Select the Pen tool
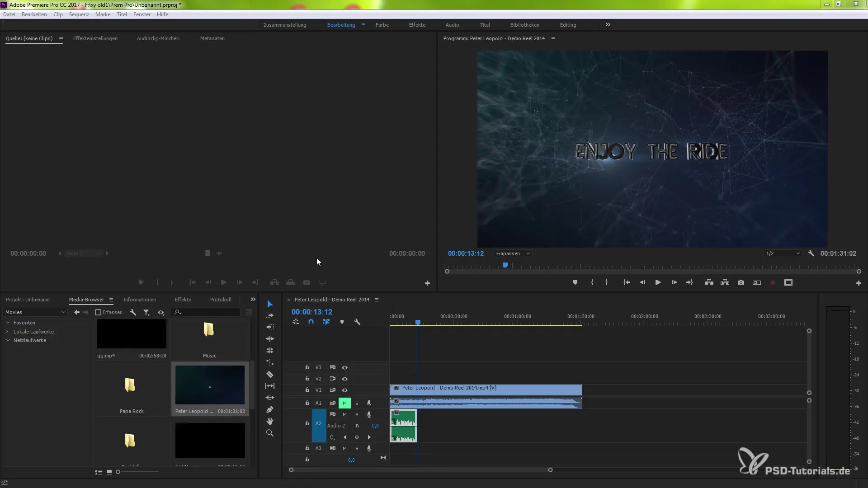This screenshot has width=868, height=488. (x=270, y=409)
